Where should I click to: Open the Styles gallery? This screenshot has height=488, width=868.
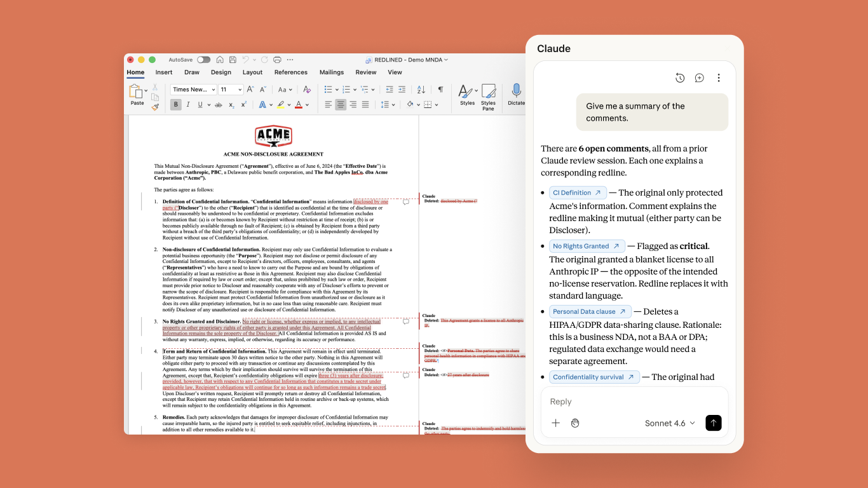467,95
